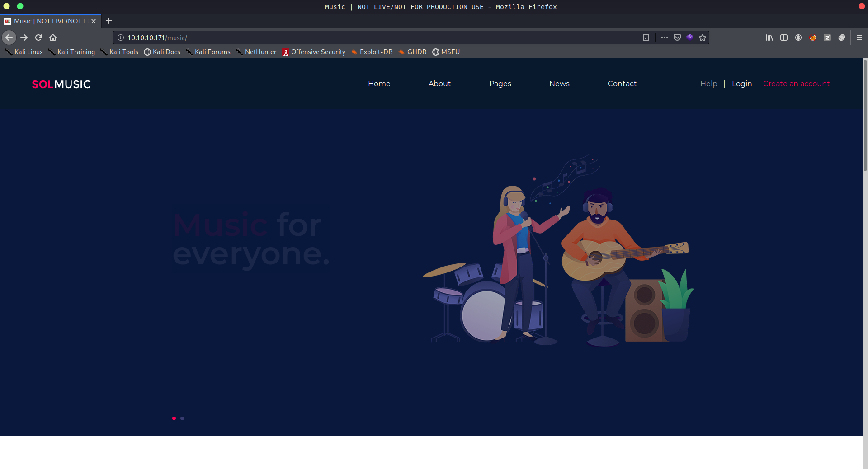Show the sidebars panel
This screenshot has height=469, width=868.
pyautogui.click(x=784, y=37)
